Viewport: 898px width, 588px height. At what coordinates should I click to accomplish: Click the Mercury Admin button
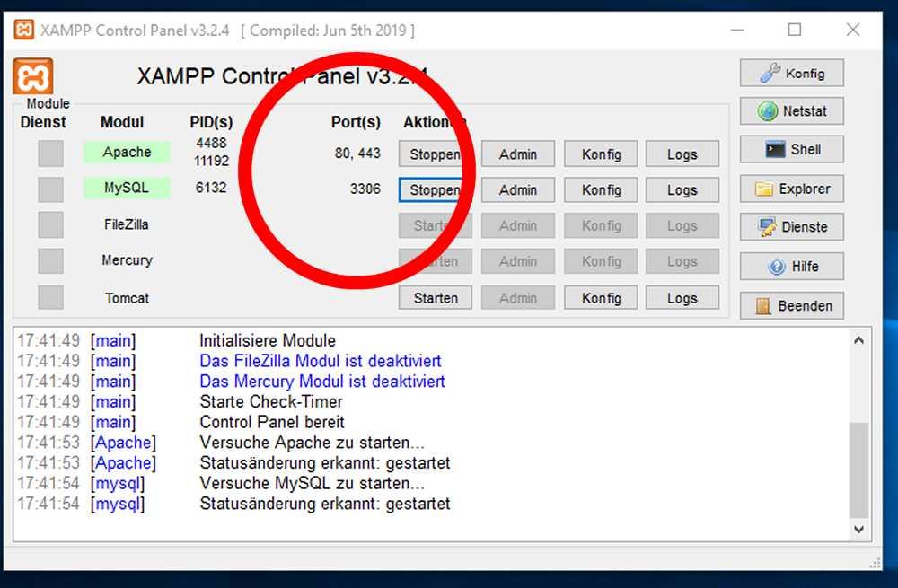tap(518, 261)
